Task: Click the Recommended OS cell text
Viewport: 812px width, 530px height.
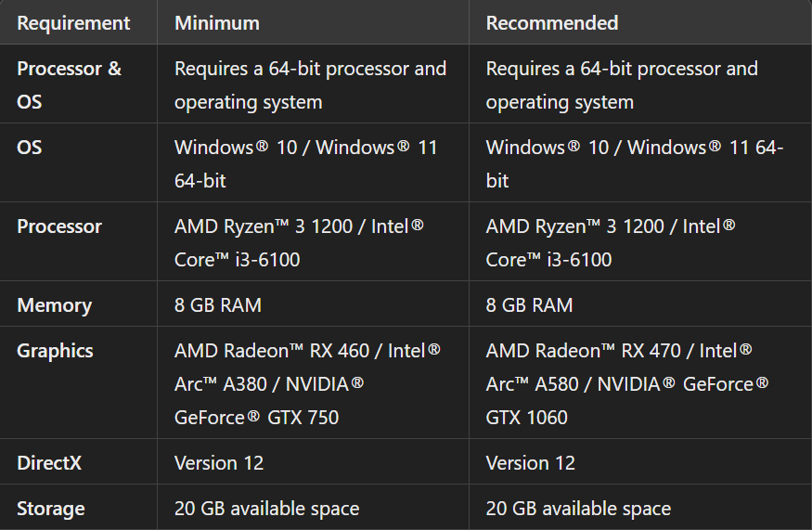Action: tap(634, 163)
